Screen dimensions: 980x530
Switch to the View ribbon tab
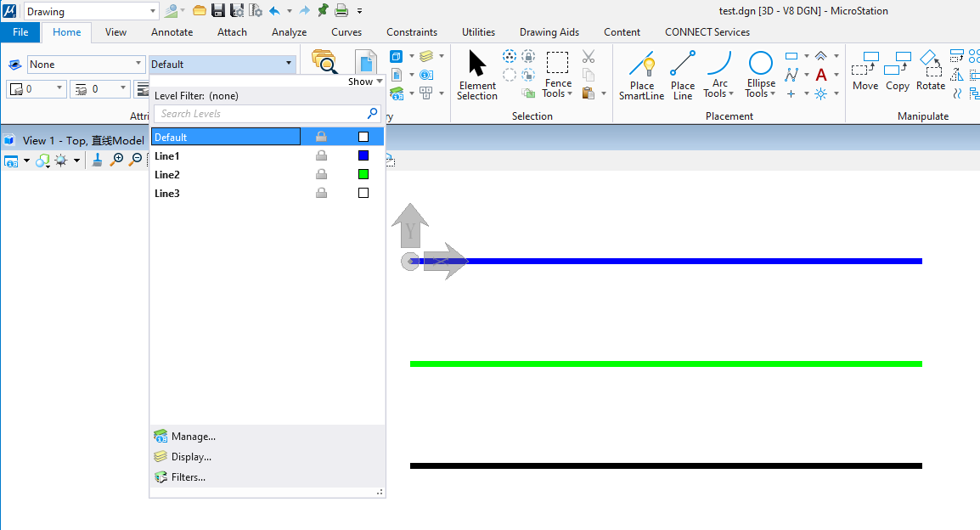pos(115,32)
